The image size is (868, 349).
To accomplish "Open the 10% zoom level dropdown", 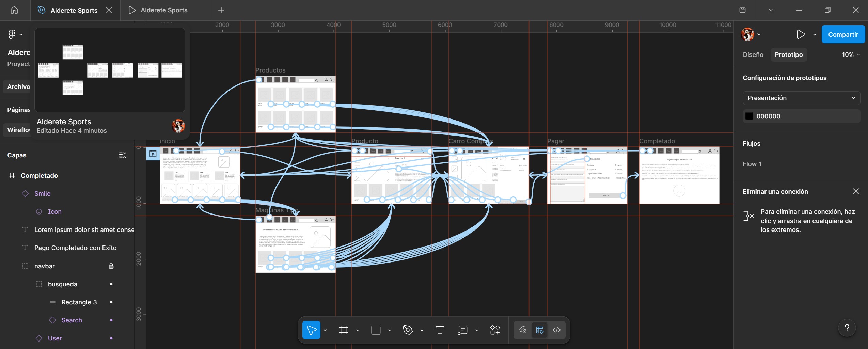I will point(851,55).
